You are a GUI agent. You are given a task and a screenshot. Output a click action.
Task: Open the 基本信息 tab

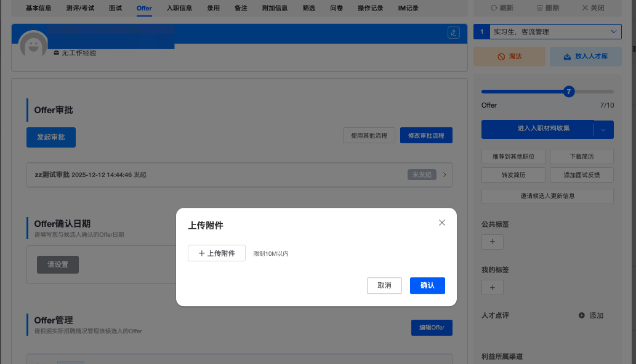click(39, 8)
